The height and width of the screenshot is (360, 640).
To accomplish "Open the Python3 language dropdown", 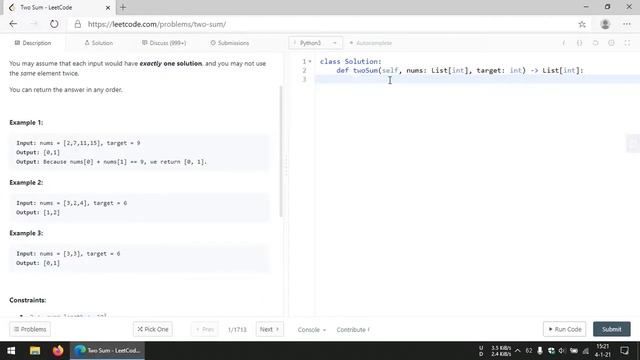I will click(x=315, y=43).
